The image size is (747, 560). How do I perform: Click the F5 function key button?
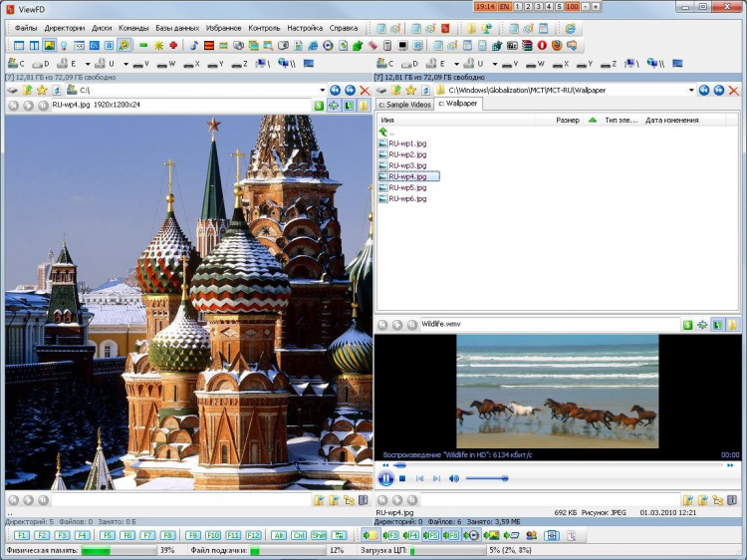[108, 536]
